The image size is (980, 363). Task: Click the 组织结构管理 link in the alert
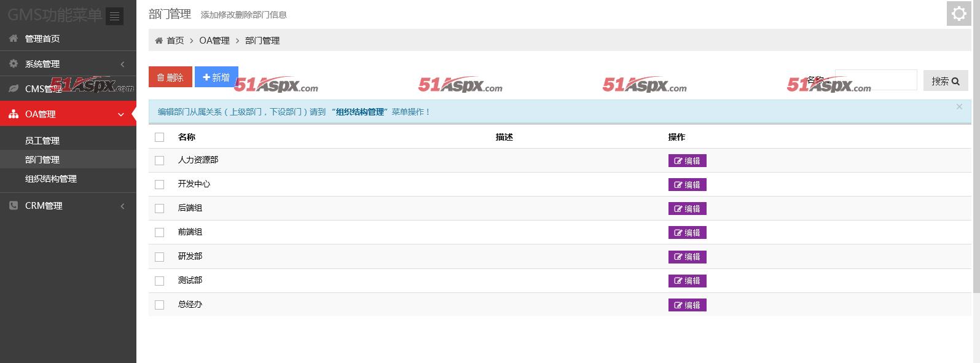pyautogui.click(x=360, y=112)
